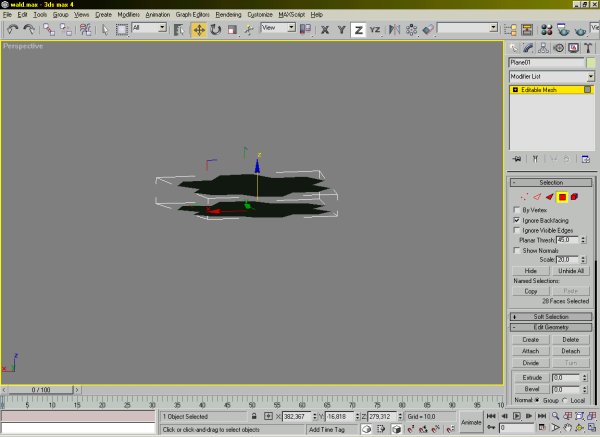Restrict transform to Z axis
Screen dimensions: 600x437
[358, 30]
